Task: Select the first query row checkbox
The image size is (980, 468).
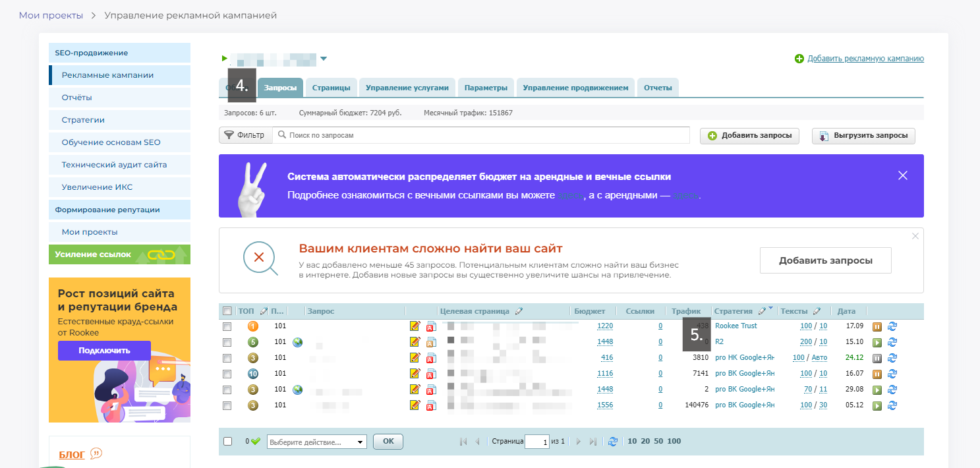Action: pyautogui.click(x=227, y=326)
